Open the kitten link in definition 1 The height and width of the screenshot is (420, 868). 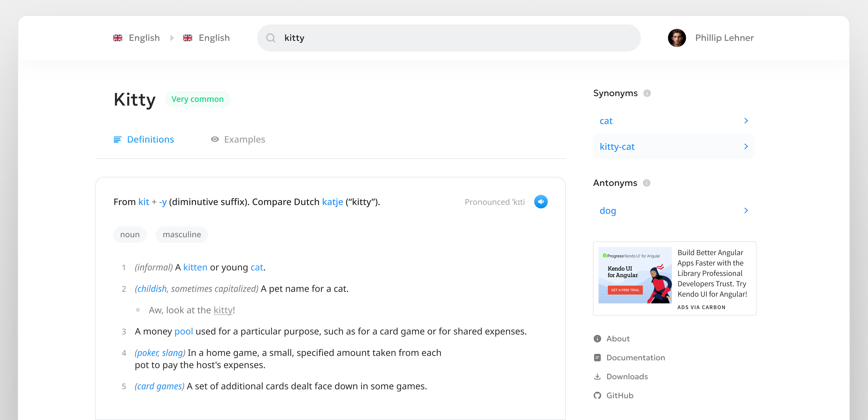[195, 267]
